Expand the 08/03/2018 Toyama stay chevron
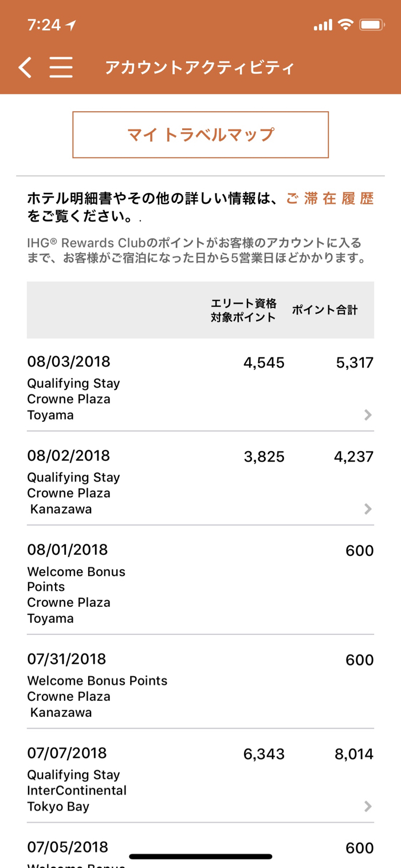The image size is (401, 868). click(368, 415)
